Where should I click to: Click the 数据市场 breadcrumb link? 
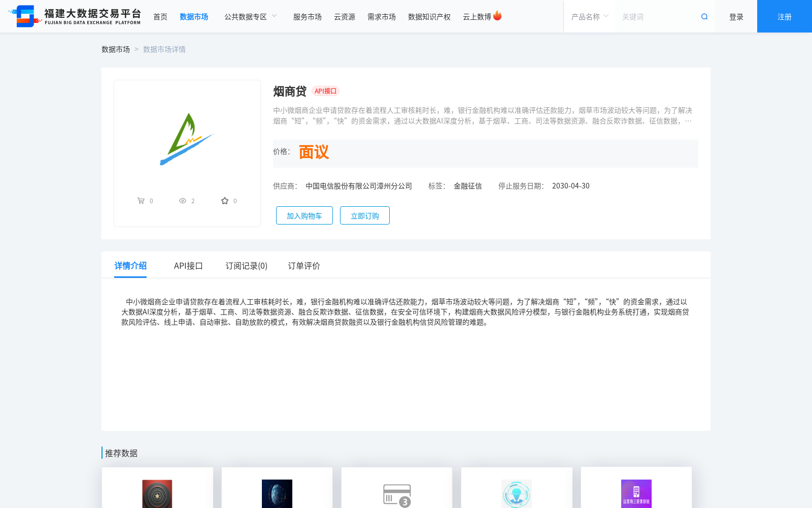(116, 49)
